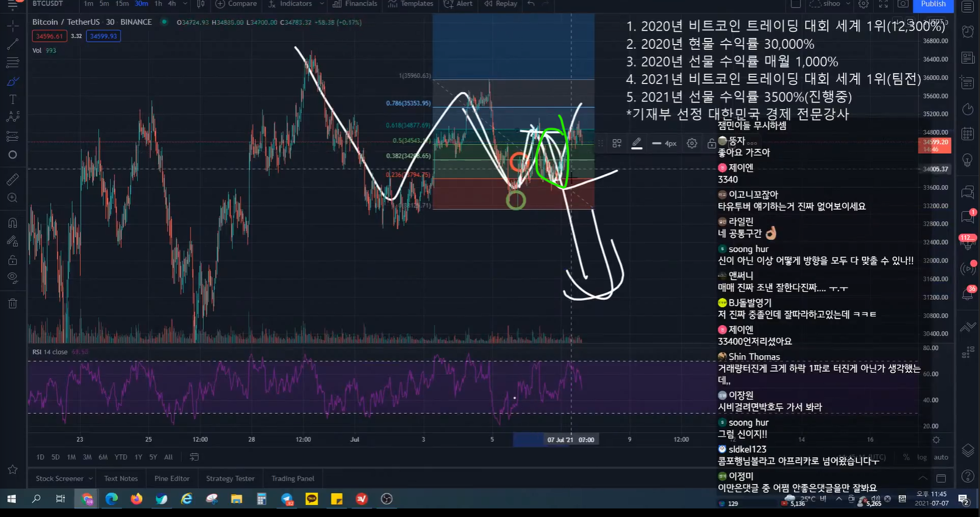
Task: Select the 1D date range
Action: point(40,457)
